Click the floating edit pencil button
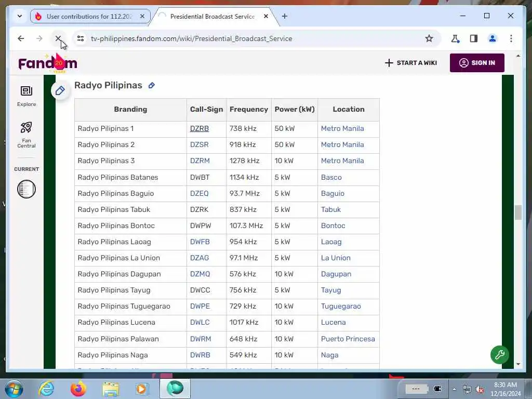Viewport: 532px width, 399px height. click(60, 90)
